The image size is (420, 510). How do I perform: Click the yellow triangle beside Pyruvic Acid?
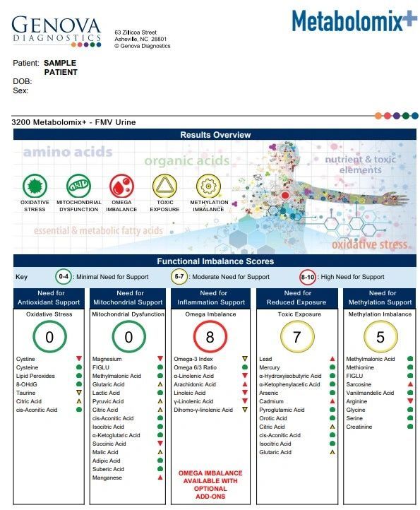tap(160, 401)
